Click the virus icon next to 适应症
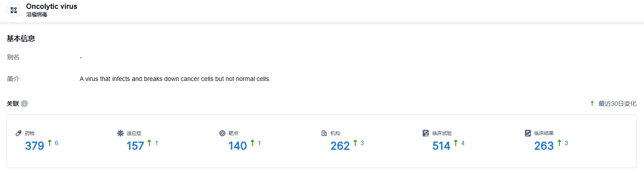Image resolution: width=644 pixels, height=173 pixels. 120,133
